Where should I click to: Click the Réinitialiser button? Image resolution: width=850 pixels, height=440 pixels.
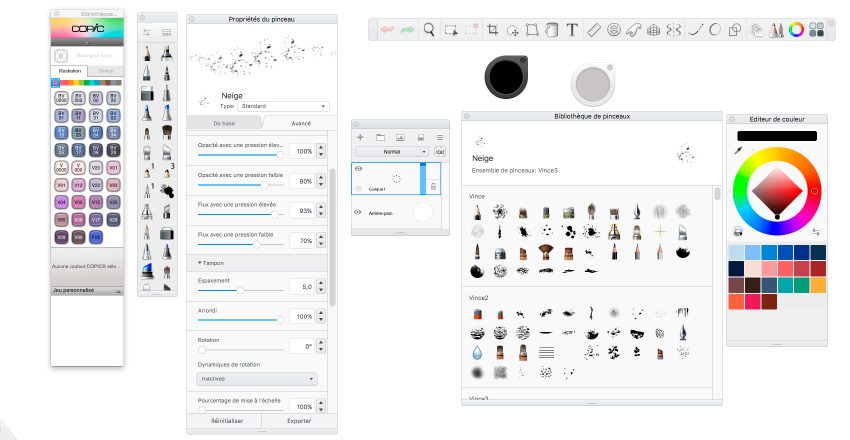227,421
